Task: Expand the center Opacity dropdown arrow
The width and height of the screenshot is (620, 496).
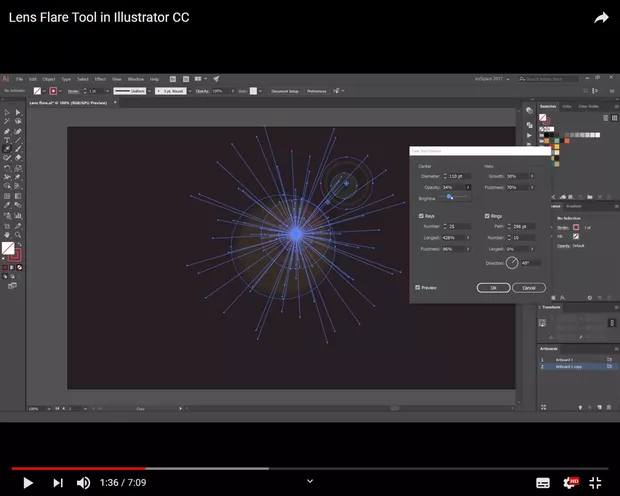Action: (468, 187)
